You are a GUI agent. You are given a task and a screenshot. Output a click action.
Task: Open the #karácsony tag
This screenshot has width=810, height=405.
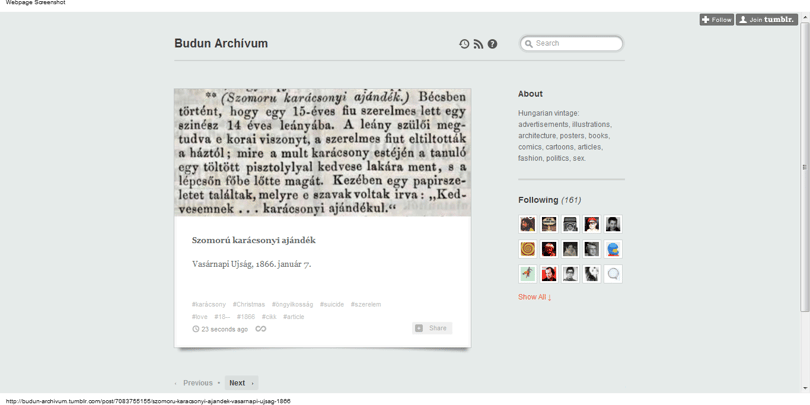(209, 304)
